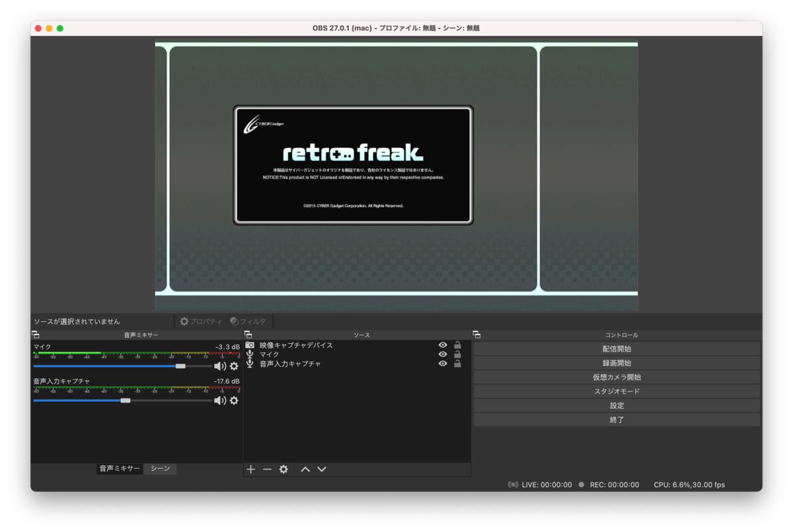
Task: Add a new source with plus icon
Action: (x=251, y=469)
